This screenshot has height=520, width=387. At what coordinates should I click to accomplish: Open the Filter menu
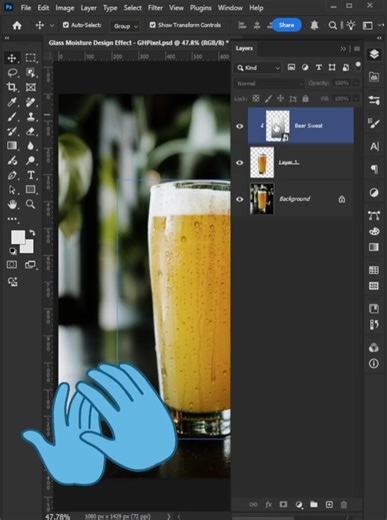pos(155,8)
